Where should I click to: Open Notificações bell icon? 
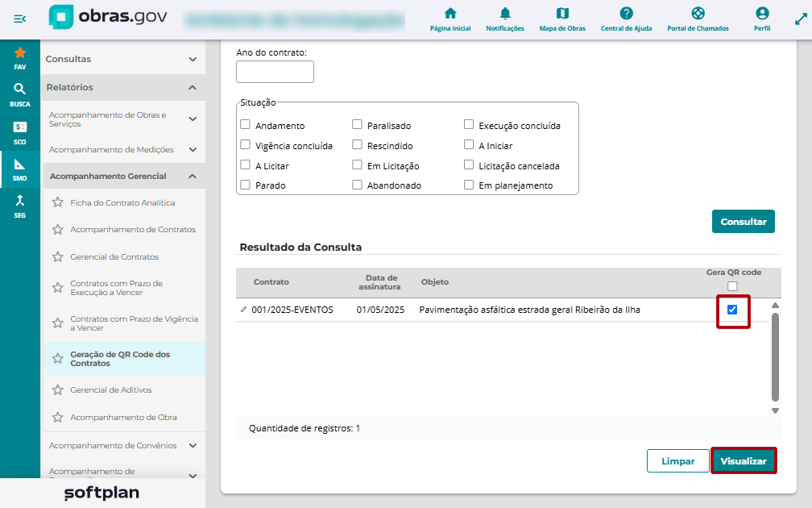point(505,13)
